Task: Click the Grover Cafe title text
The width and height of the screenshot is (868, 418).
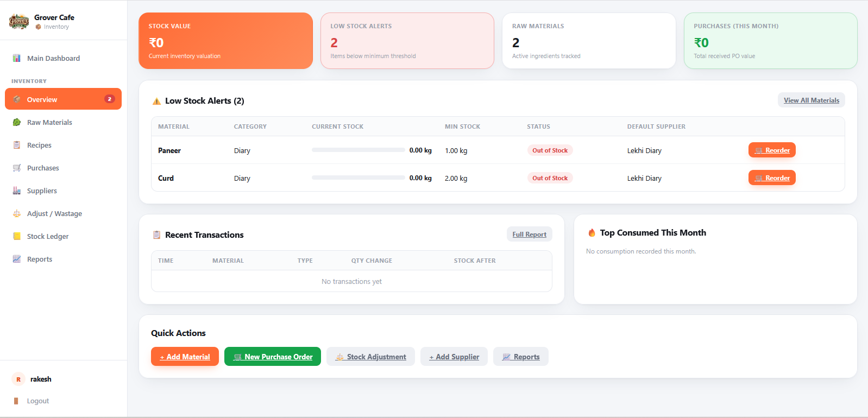Action: (x=54, y=17)
